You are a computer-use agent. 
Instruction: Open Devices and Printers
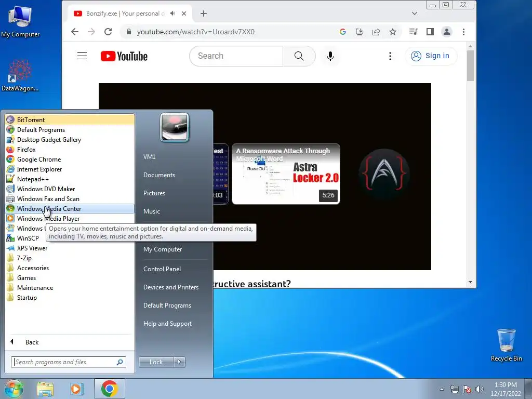pos(170,287)
